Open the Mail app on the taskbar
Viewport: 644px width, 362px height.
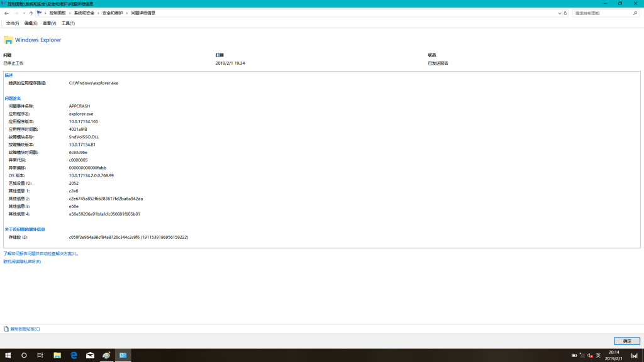[90, 355]
